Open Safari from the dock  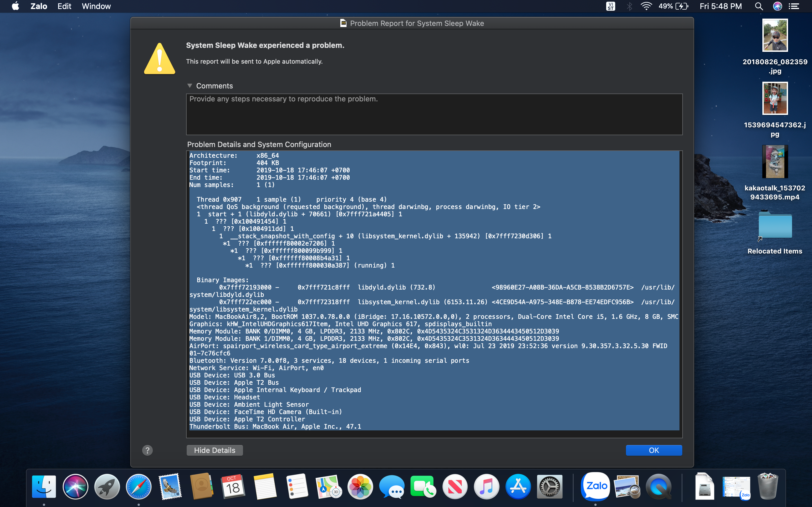(138, 486)
